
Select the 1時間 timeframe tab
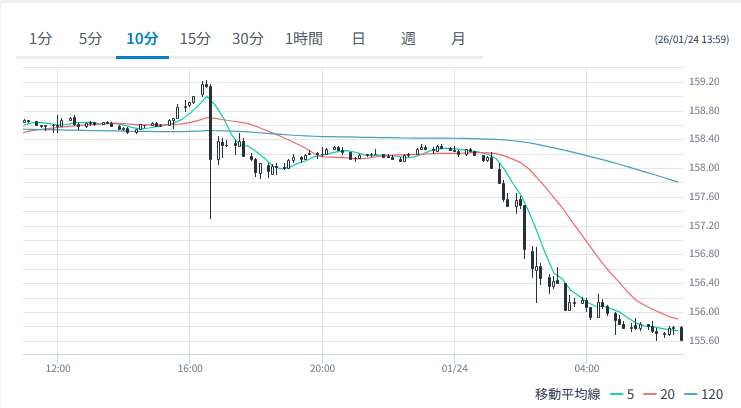click(304, 39)
